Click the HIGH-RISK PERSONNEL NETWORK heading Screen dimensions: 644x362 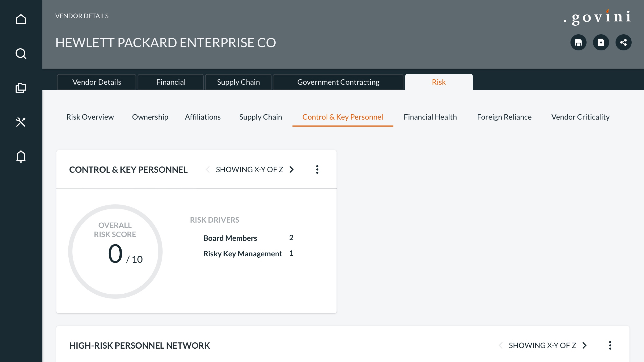tap(140, 345)
